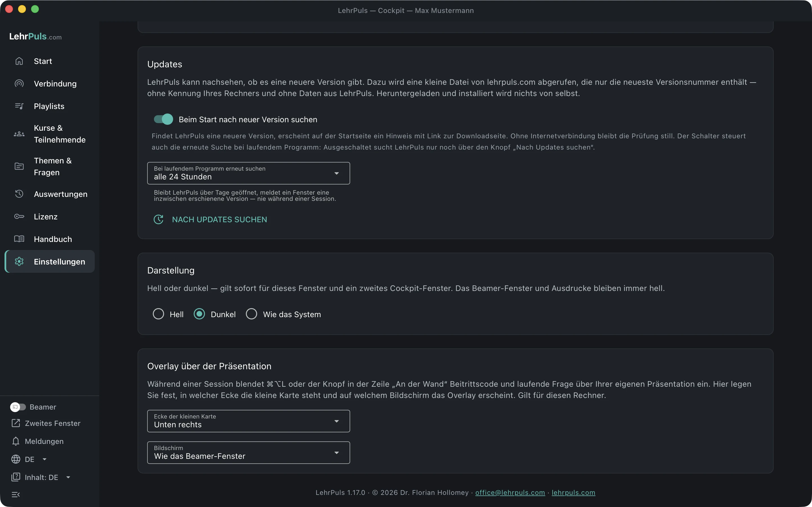Click 'Nach Updates suchen' button
This screenshot has height=507, width=812.
(x=210, y=220)
